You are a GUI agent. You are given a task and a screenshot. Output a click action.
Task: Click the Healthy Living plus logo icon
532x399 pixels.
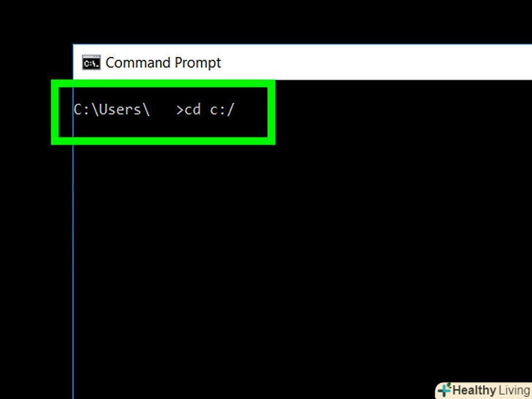(x=445, y=389)
